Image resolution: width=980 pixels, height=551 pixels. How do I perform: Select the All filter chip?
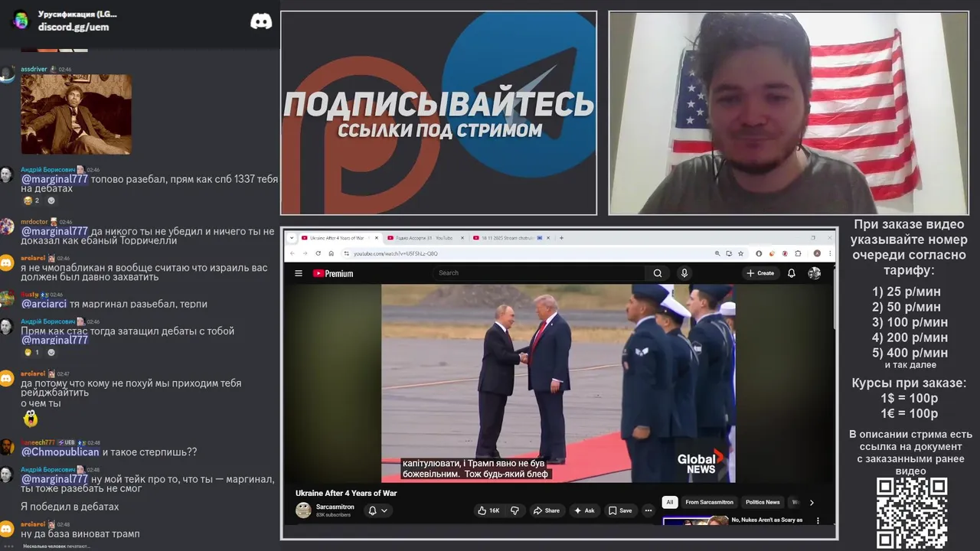coord(670,502)
